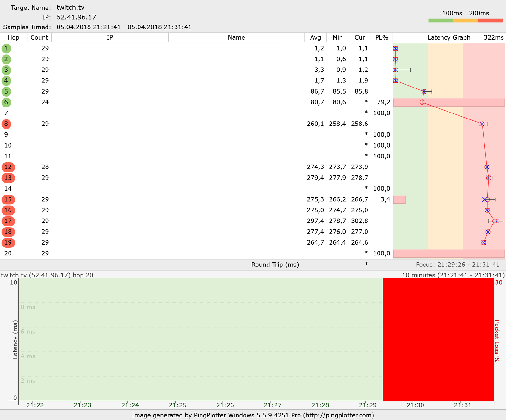This screenshot has height=420, width=506.
Task: Select the green hop 4 badge
Action: click(x=6, y=81)
